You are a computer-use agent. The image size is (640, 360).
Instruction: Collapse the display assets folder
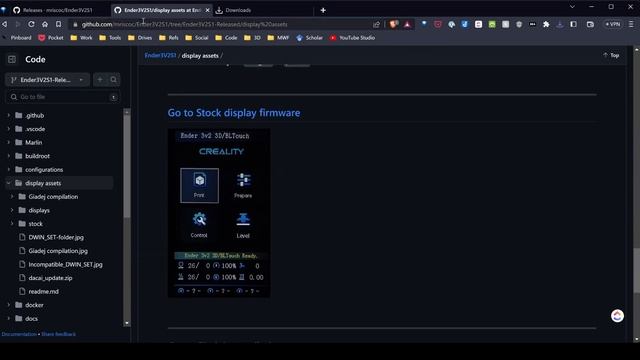(x=9, y=183)
